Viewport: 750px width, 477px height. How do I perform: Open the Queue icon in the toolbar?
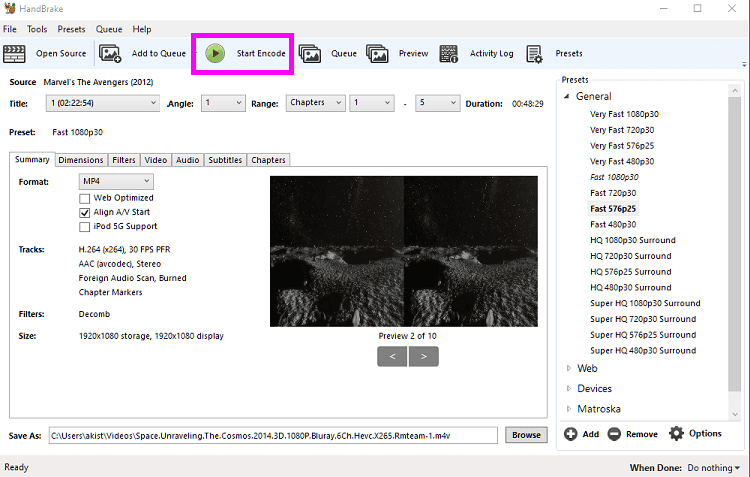click(x=310, y=54)
